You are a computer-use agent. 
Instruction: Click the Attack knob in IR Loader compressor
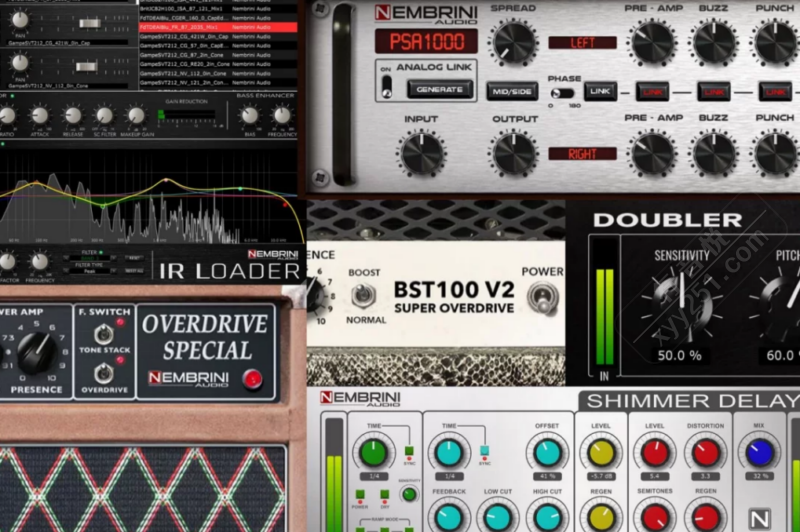coord(40,116)
